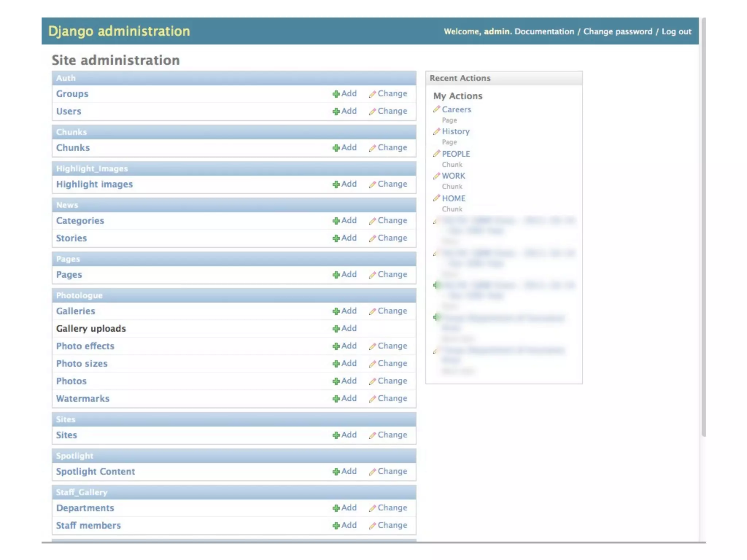Click the plus icon next to Chunks
The height and width of the screenshot is (560, 747).
tap(336, 148)
